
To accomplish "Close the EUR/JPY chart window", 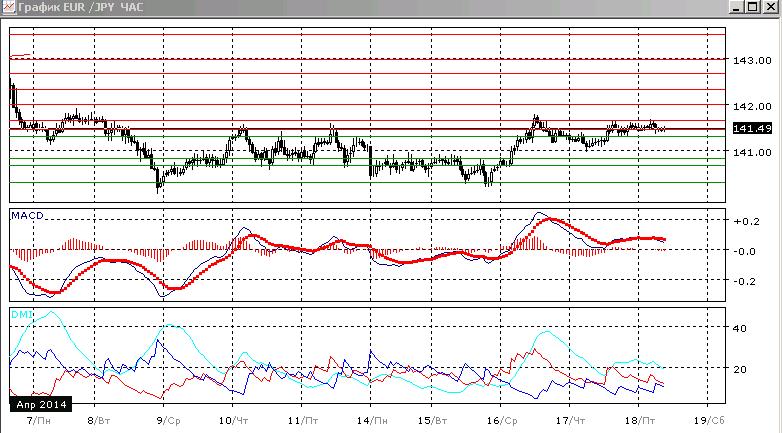I will 769,6.
